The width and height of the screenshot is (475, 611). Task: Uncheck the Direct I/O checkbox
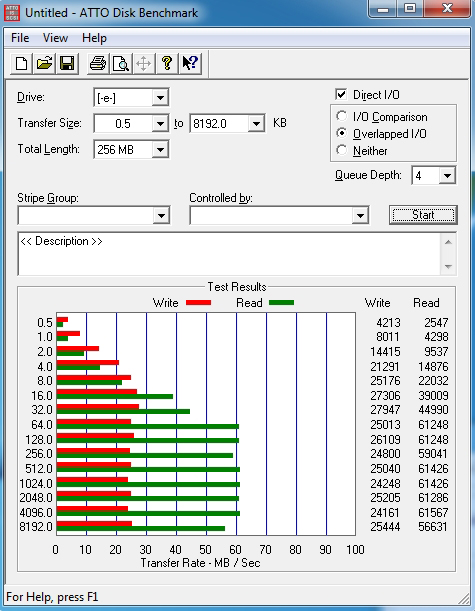(341, 94)
